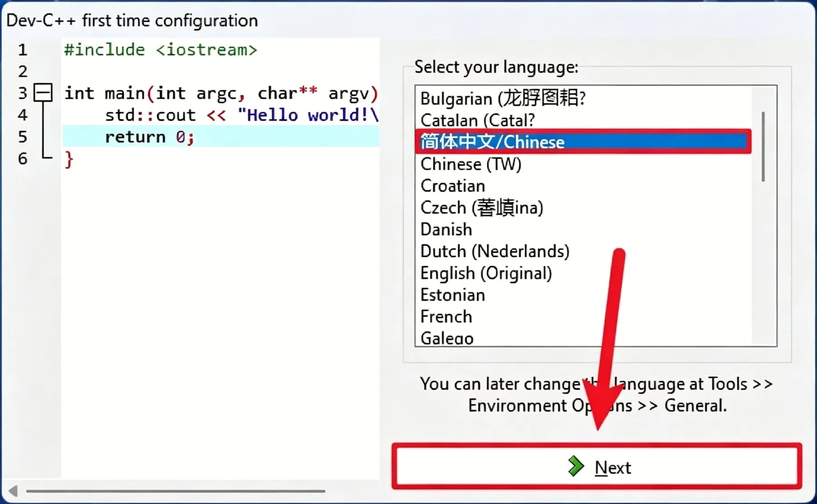The image size is (817, 504).
Task: Choose Chinese (TW) from the list
Action: tap(583, 164)
